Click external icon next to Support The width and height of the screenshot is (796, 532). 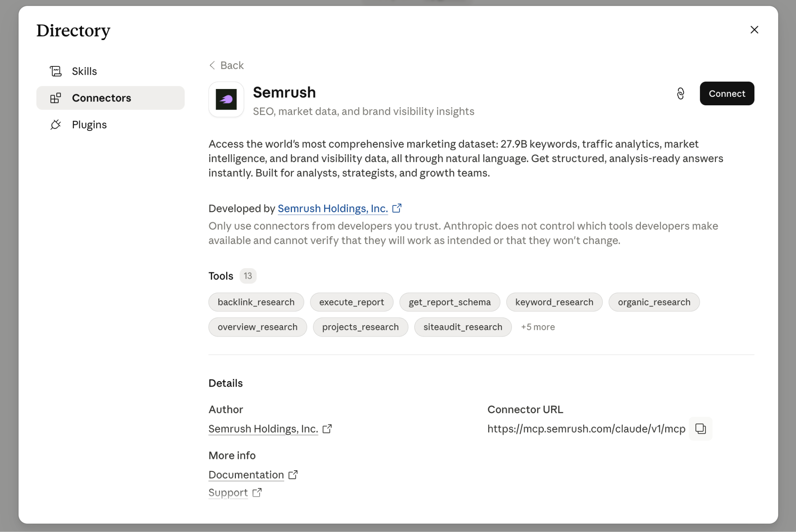[257, 492]
